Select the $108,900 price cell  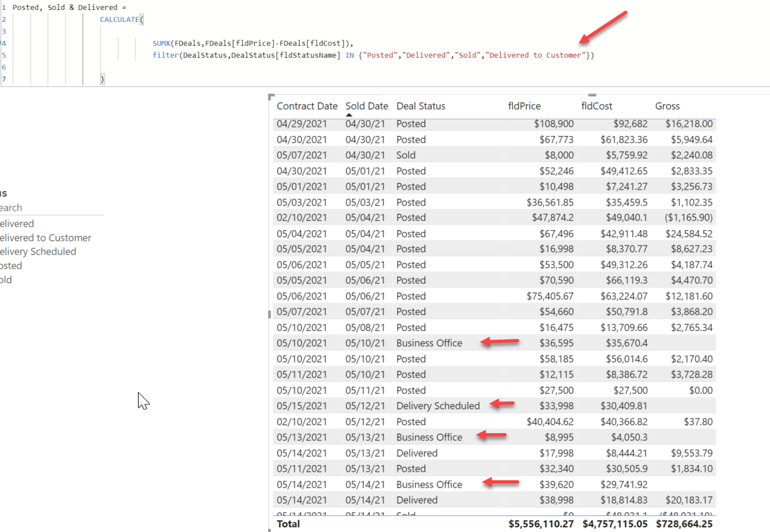tap(554, 124)
